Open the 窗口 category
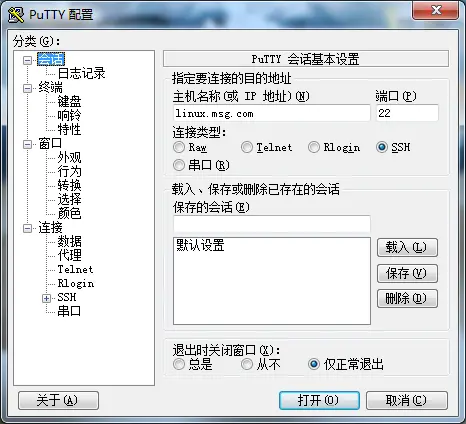This screenshot has height=424, width=466. tap(50, 143)
